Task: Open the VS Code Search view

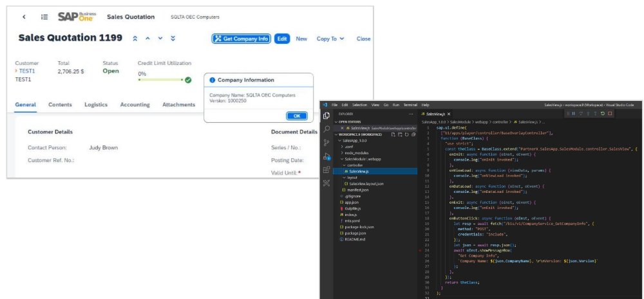Action: pos(327,129)
